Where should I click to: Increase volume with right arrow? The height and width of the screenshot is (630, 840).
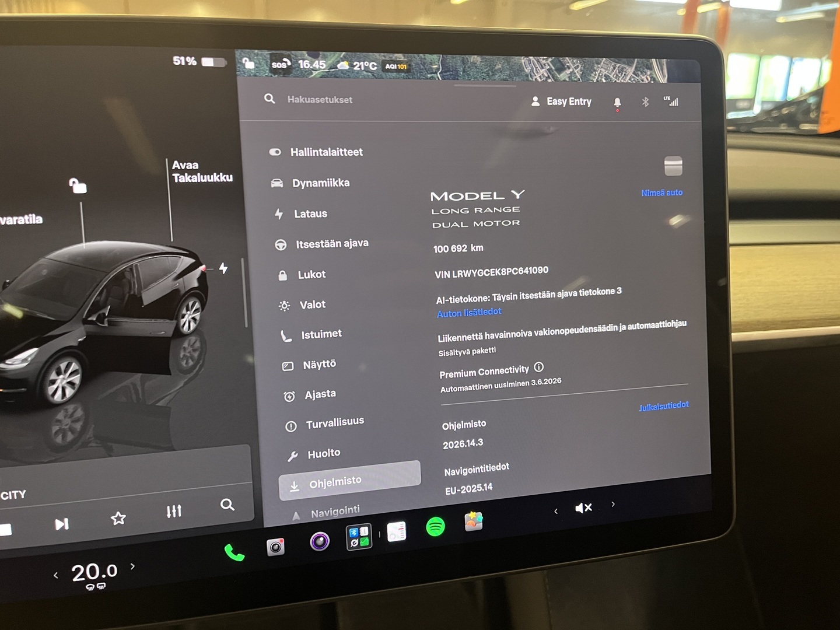[613, 504]
